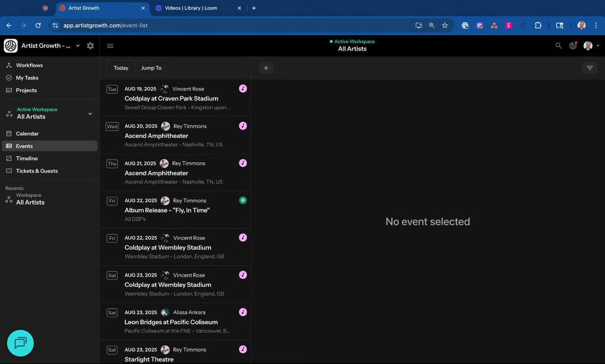Click Rey Timmons avatar on Aug 20 event
Image resolution: width=605 pixels, height=364 pixels.
point(165,126)
